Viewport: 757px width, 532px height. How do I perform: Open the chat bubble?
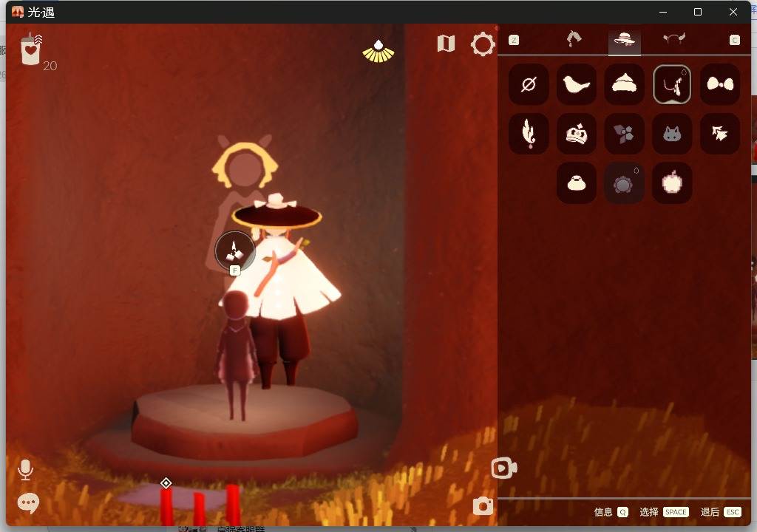point(28,503)
